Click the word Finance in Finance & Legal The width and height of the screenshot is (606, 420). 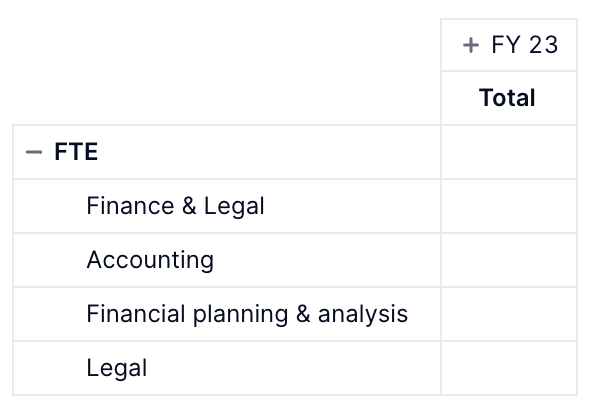pos(130,206)
